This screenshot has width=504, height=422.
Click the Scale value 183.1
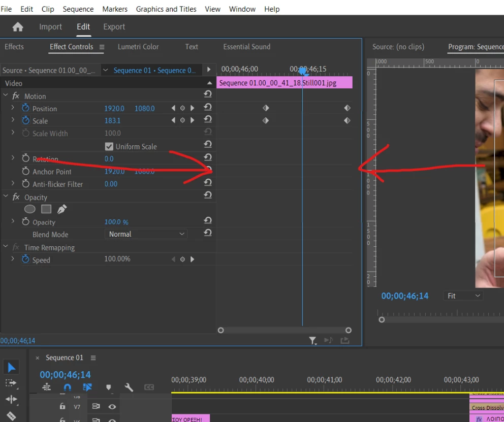click(112, 120)
